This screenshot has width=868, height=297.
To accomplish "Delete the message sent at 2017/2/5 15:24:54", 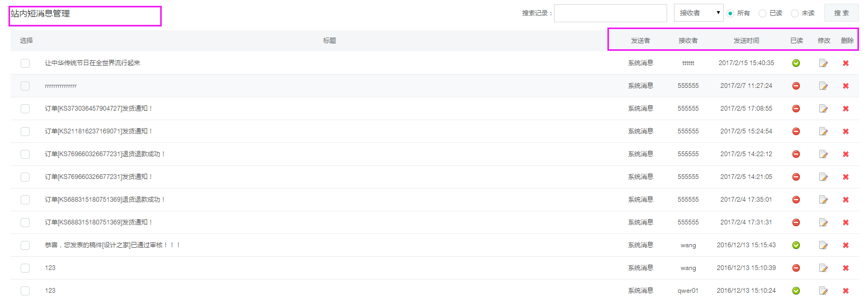I will [x=846, y=131].
